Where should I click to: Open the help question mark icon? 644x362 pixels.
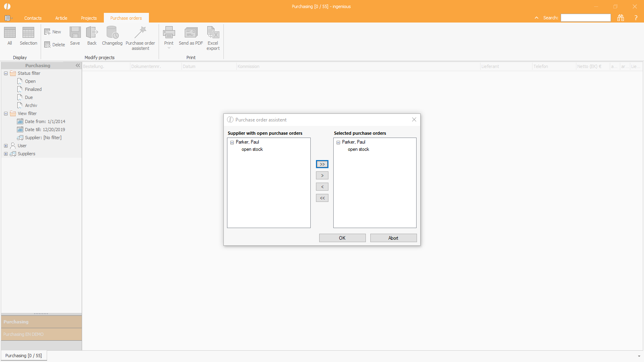click(636, 18)
